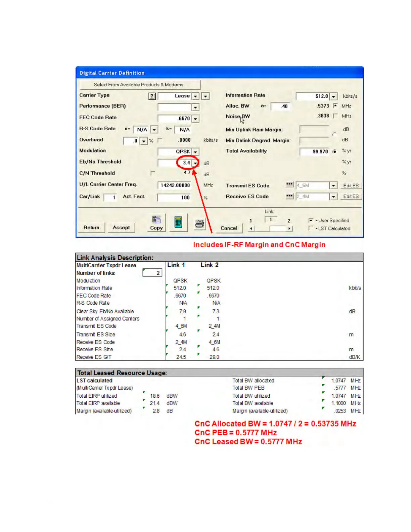
Task: Click the Link scrollbar right arrow
Action: pos(289,228)
